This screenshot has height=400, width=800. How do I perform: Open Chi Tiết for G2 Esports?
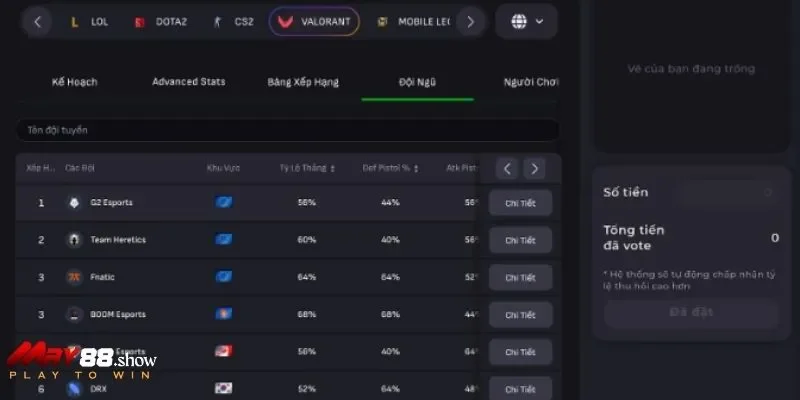[520, 203]
